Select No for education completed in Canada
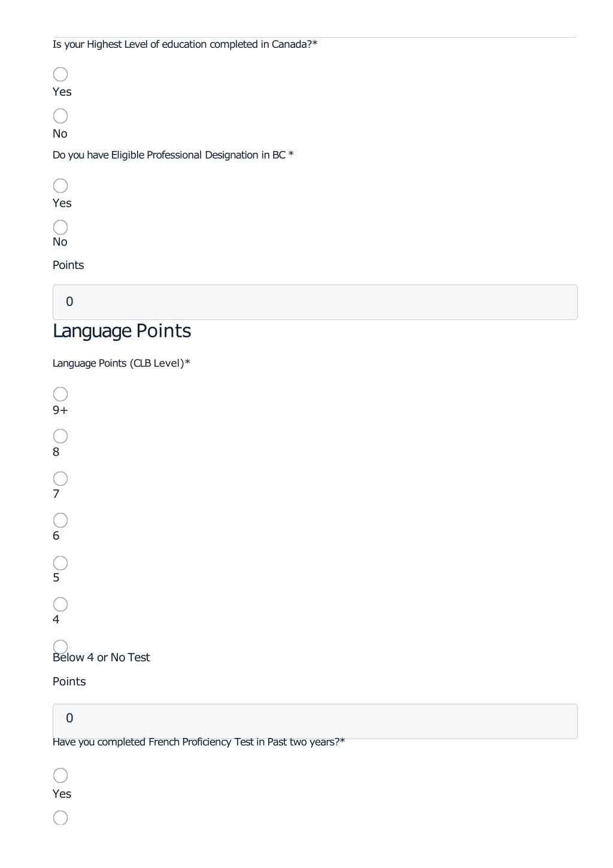 pos(60,116)
